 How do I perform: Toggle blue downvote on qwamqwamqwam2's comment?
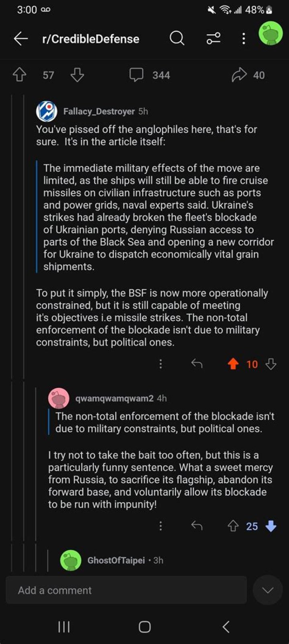tap(271, 526)
